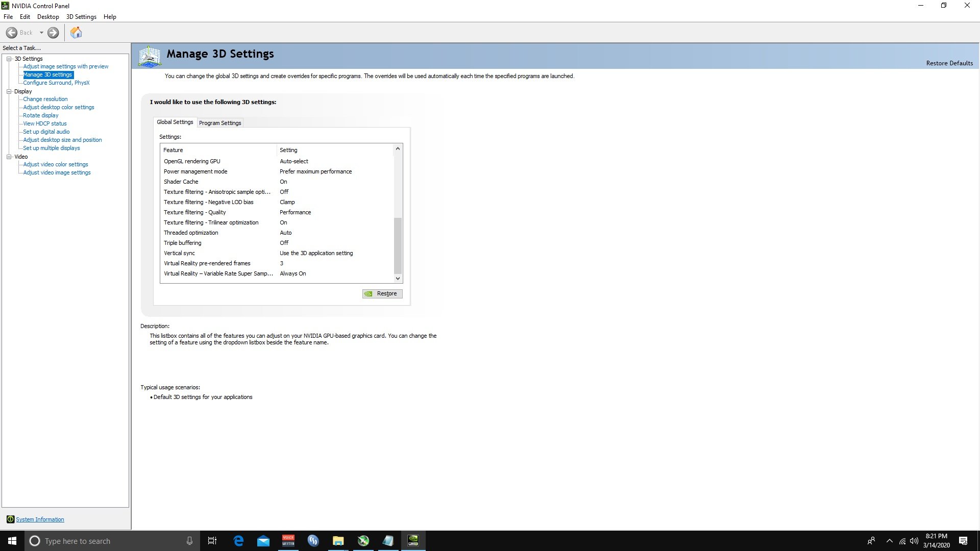980x551 pixels.
Task: Open the Edit menu
Action: pos(25,17)
